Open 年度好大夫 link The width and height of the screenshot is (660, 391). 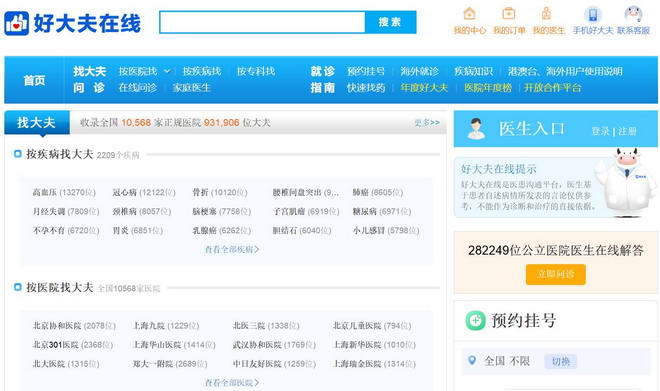(424, 88)
